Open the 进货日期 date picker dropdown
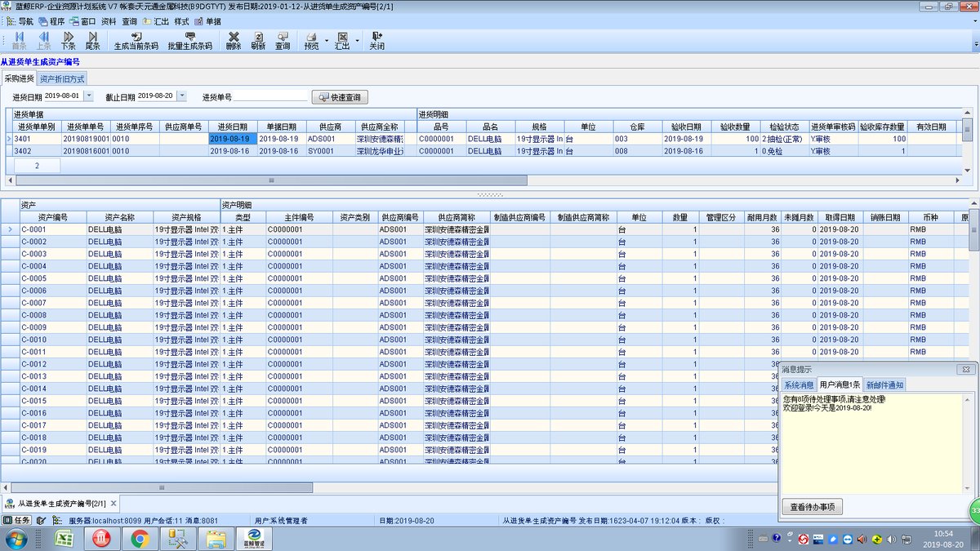Image resolution: width=980 pixels, height=551 pixels. 87,96
